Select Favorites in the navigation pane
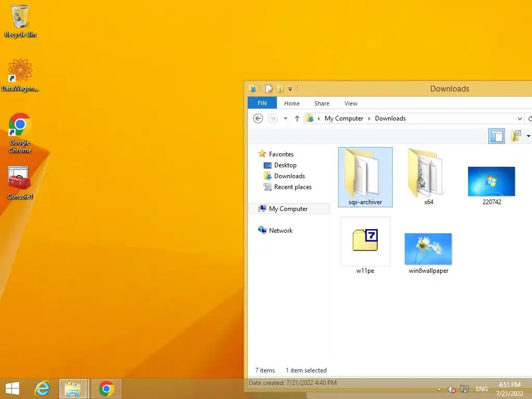The width and height of the screenshot is (532, 399). tap(281, 154)
